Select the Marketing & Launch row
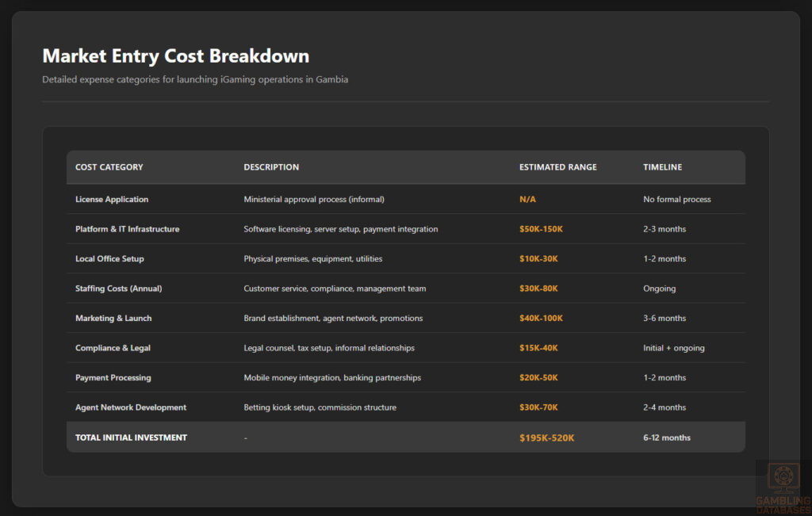The image size is (812, 516). (x=113, y=318)
